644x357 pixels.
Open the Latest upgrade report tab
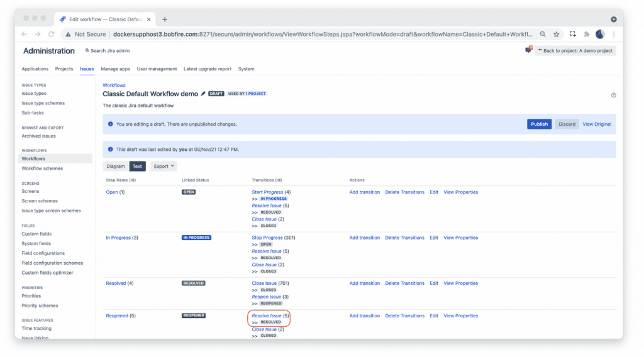(x=208, y=69)
